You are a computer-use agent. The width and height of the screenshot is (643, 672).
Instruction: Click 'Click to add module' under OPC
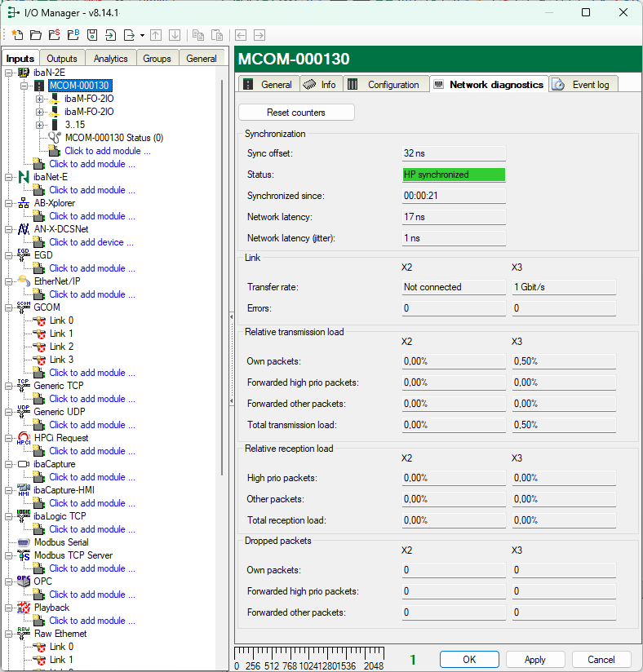[x=92, y=595]
